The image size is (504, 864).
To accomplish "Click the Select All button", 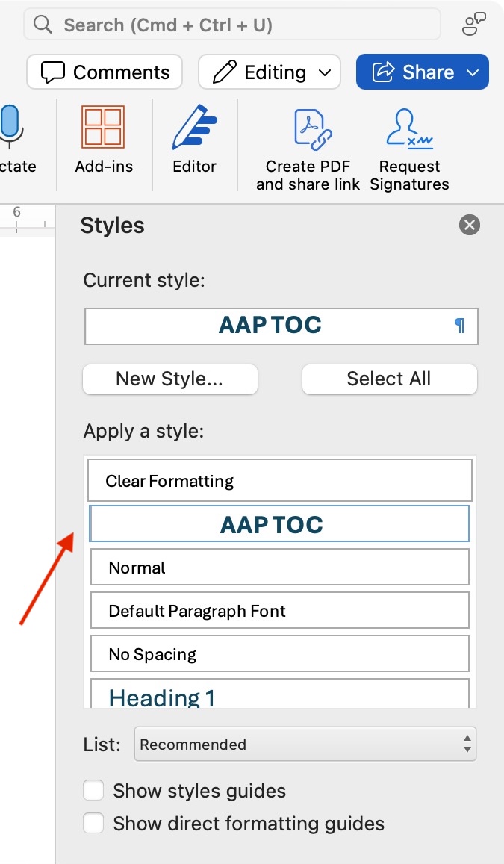I will point(390,379).
